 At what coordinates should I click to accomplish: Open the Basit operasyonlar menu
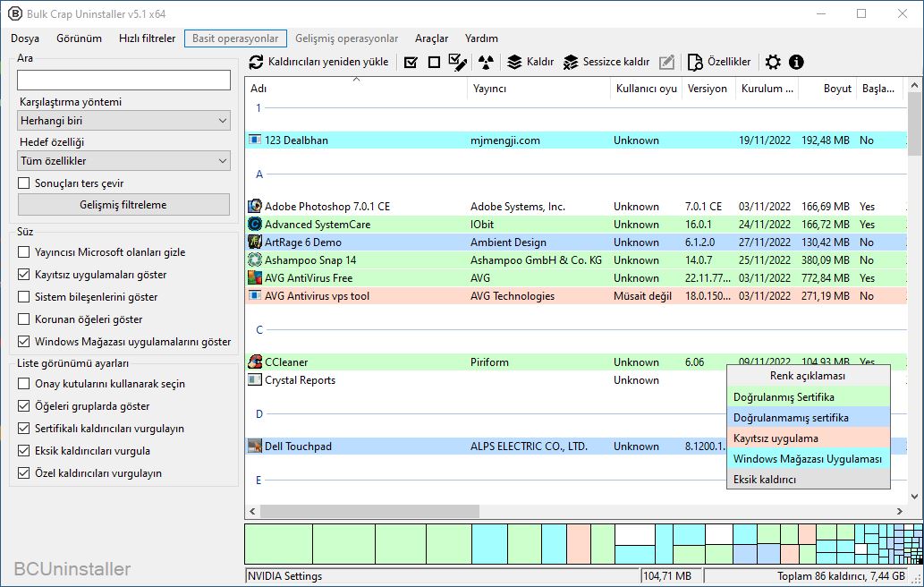coord(235,38)
